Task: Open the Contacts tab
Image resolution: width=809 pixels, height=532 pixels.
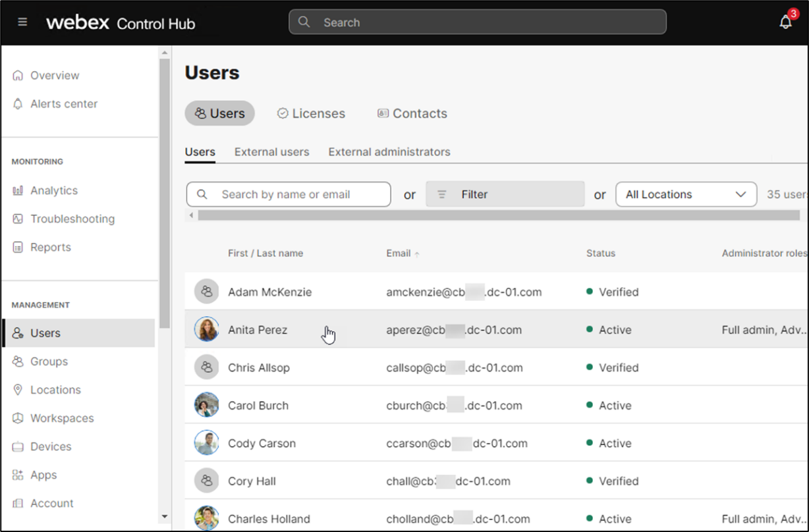Action: tap(412, 113)
